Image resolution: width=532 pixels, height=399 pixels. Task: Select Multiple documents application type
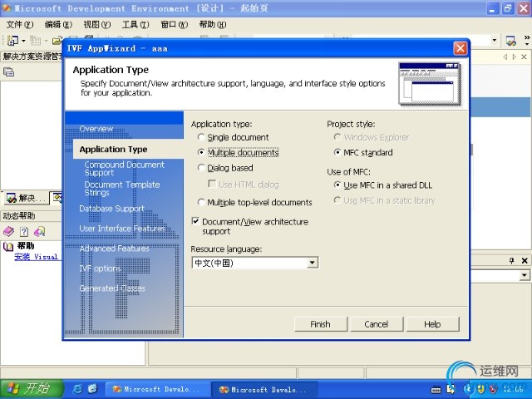click(x=239, y=153)
